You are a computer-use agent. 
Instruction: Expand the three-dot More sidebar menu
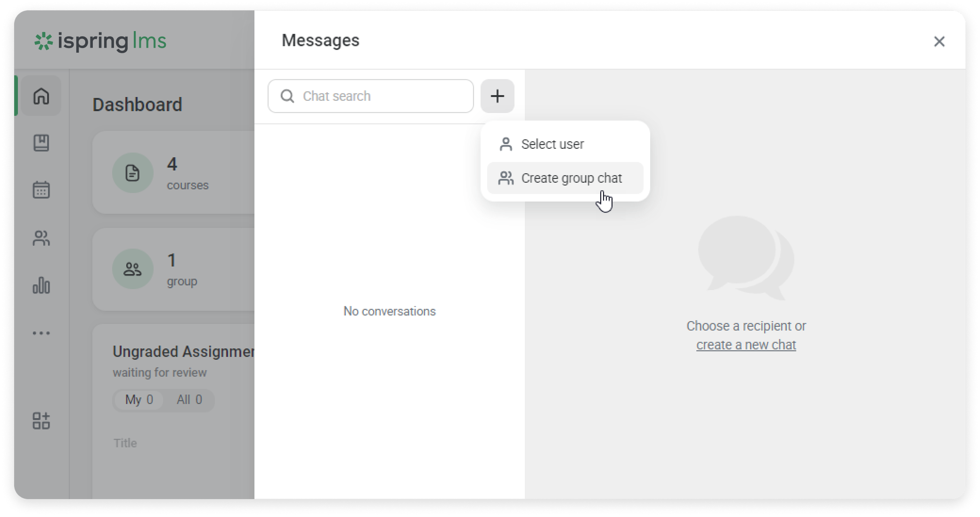41,333
